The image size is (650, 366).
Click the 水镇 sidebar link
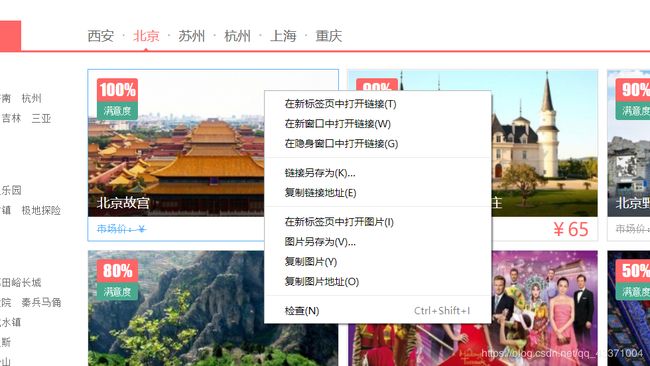pos(10,322)
